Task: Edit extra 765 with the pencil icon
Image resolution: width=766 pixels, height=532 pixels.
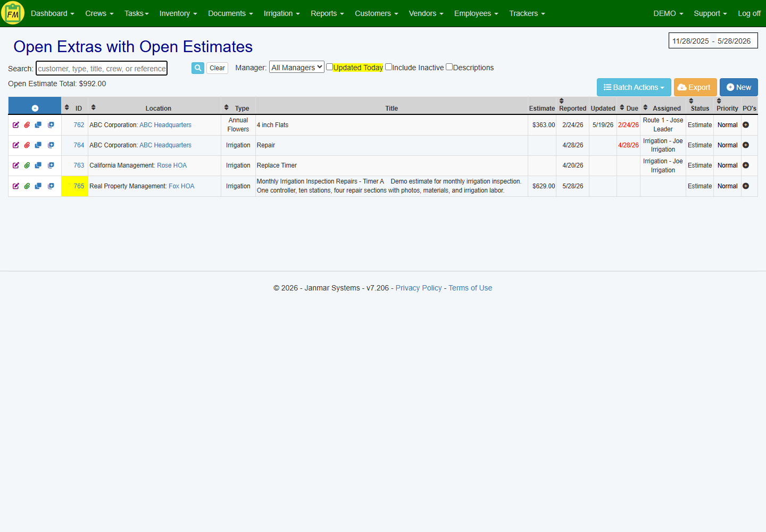Action: coord(16,186)
